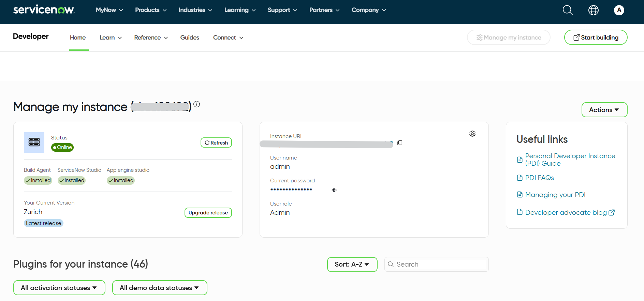The width and height of the screenshot is (644, 301).
Task: Expand the MyNow menu
Action: point(109,10)
